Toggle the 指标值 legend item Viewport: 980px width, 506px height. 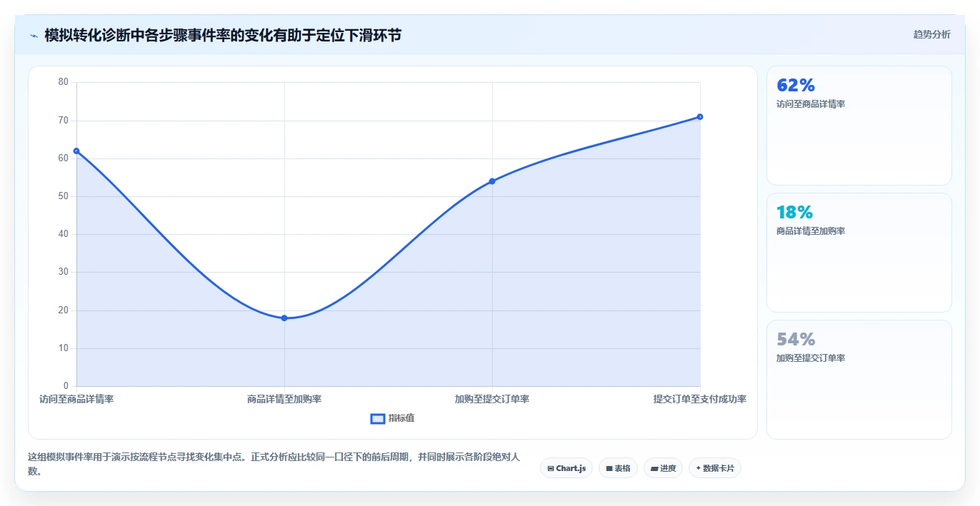click(x=392, y=418)
